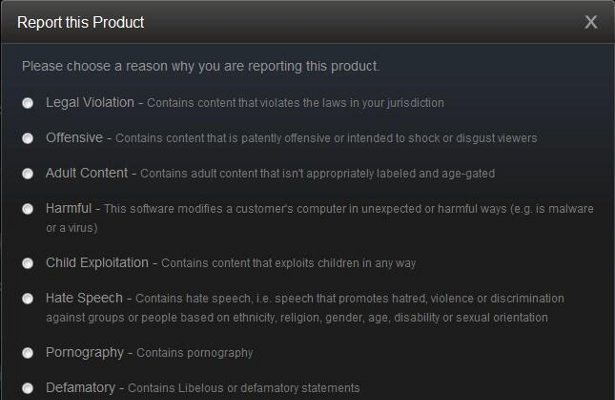The height and width of the screenshot is (400, 615).
Task: Choose the Hate Speech radio button
Action: point(28,299)
